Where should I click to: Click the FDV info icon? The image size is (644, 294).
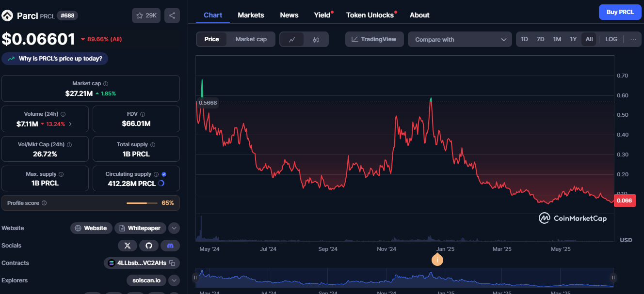pos(143,114)
